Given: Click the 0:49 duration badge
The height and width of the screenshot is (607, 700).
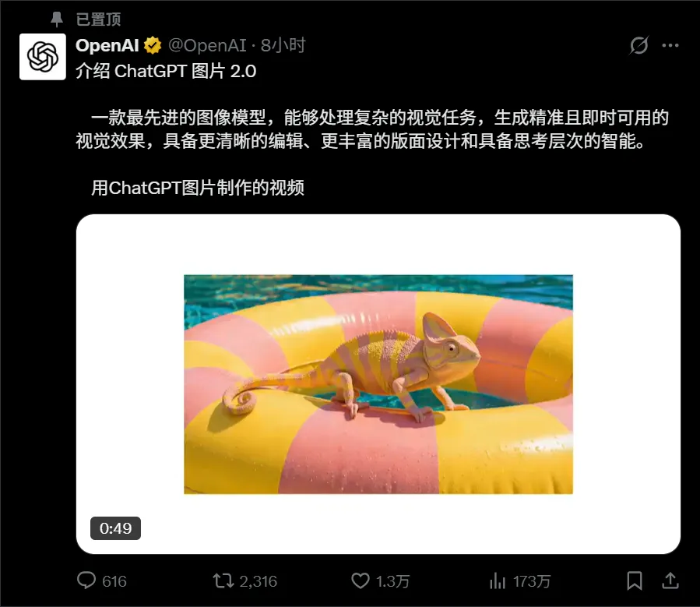Looking at the screenshot, I should pyautogui.click(x=115, y=528).
